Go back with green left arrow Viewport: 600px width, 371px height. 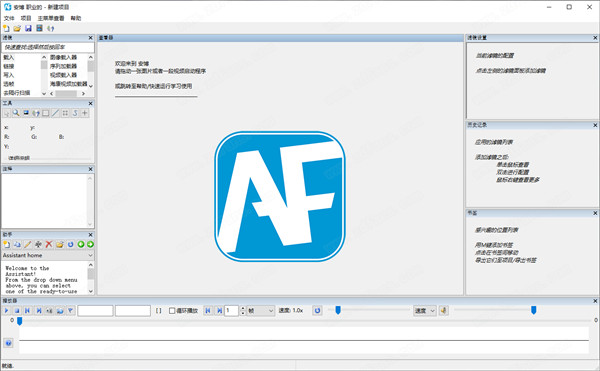pyautogui.click(x=81, y=244)
